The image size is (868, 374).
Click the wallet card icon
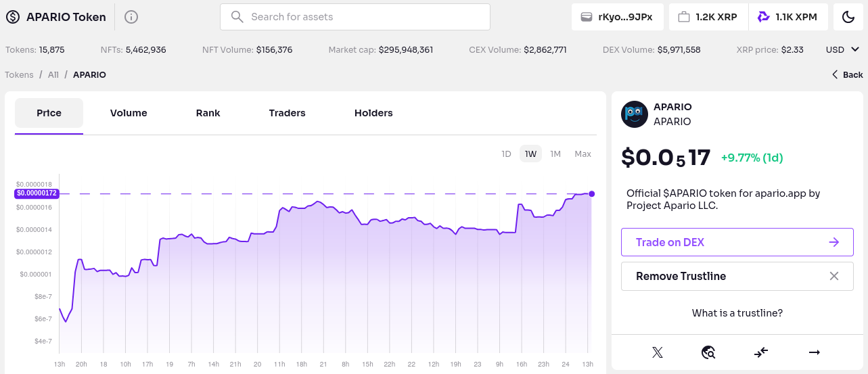(587, 17)
